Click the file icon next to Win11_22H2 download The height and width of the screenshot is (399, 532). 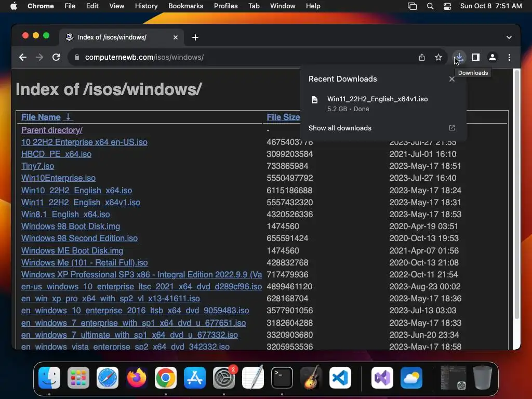314,100
